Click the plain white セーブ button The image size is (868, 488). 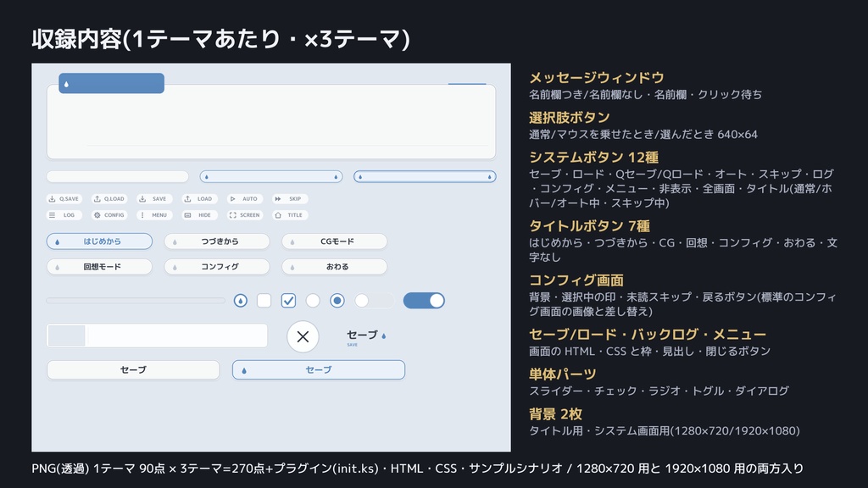tap(133, 369)
